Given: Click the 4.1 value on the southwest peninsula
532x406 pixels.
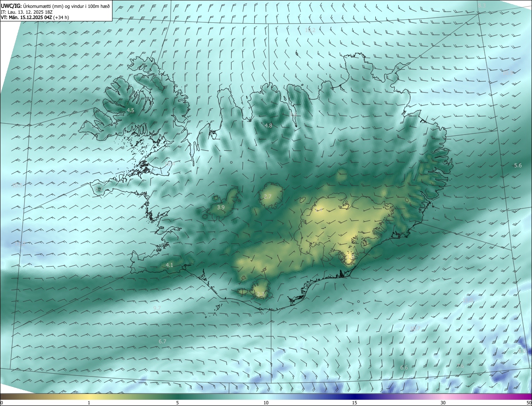Looking at the screenshot, I should 169,265.
